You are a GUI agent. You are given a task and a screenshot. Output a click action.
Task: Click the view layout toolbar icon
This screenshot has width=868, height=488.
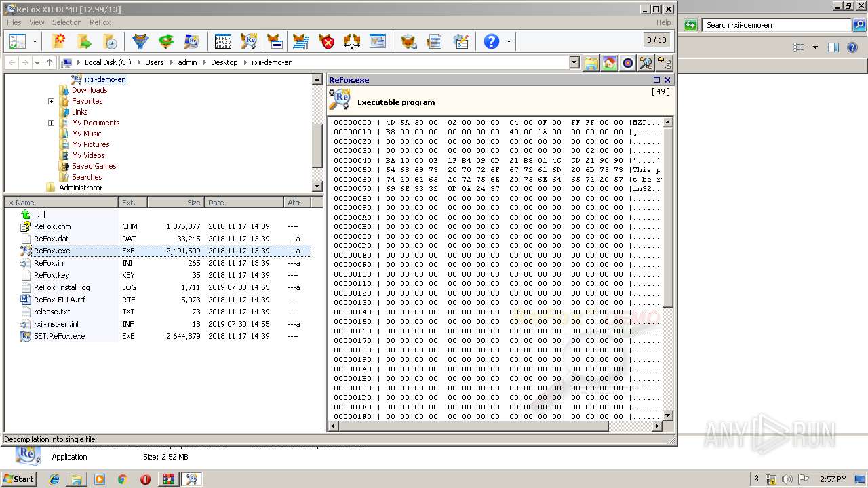(18, 41)
